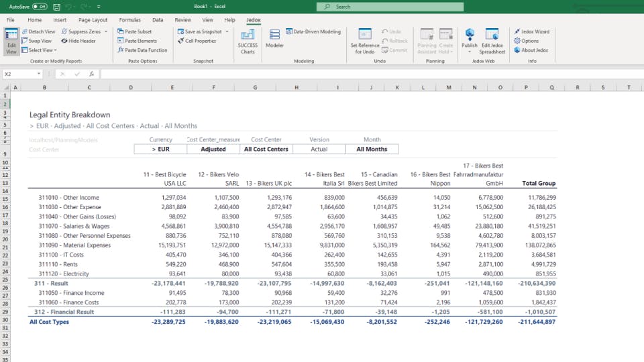Switch to the Formulas ribbon tab
This screenshot has width=644, height=362.
[x=130, y=20]
